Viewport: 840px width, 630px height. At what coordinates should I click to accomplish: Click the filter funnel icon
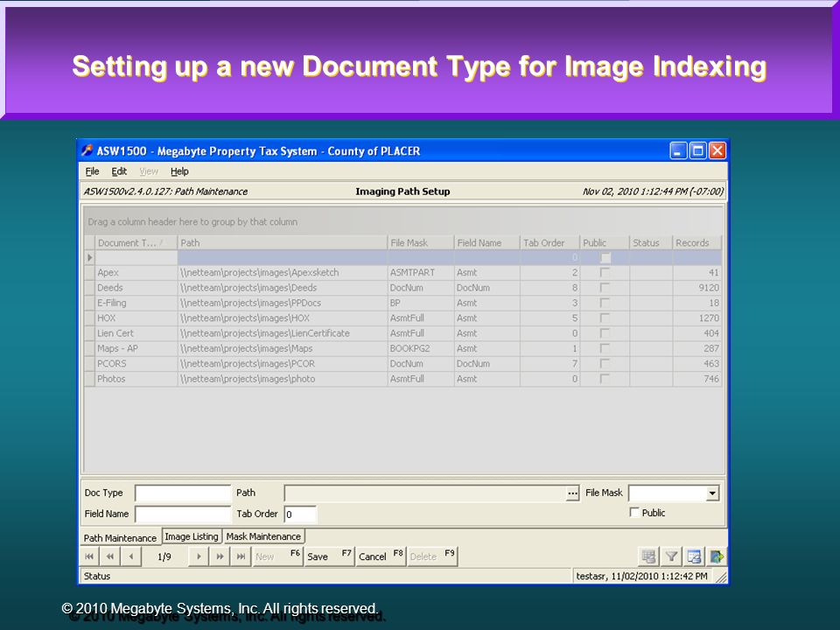point(671,557)
